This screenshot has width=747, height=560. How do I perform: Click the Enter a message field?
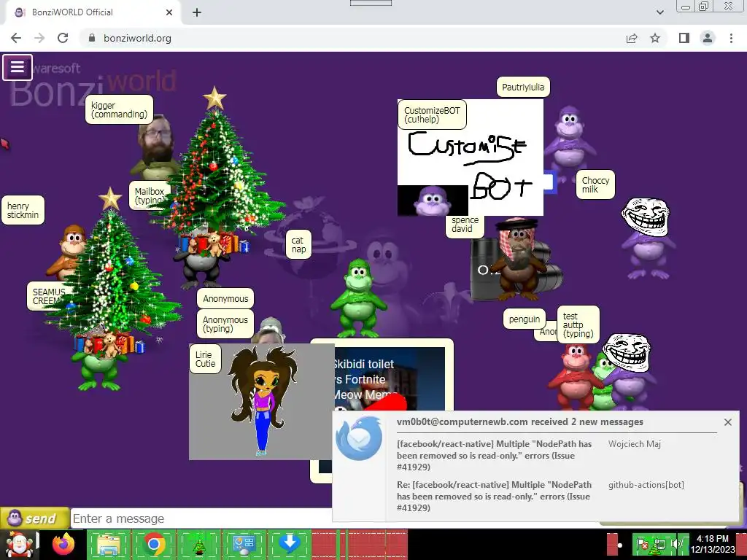[x=201, y=518]
